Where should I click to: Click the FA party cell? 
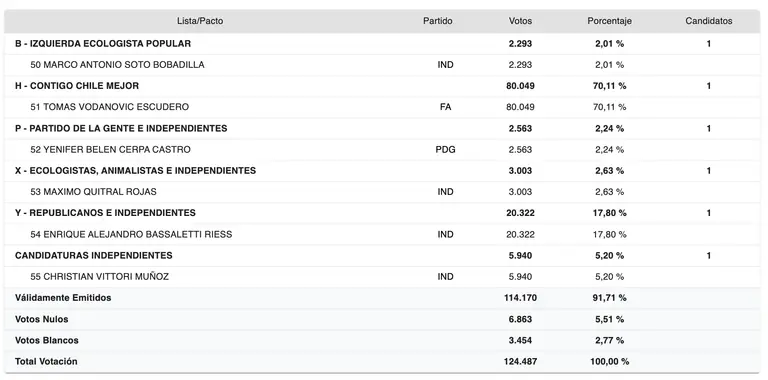pos(446,107)
